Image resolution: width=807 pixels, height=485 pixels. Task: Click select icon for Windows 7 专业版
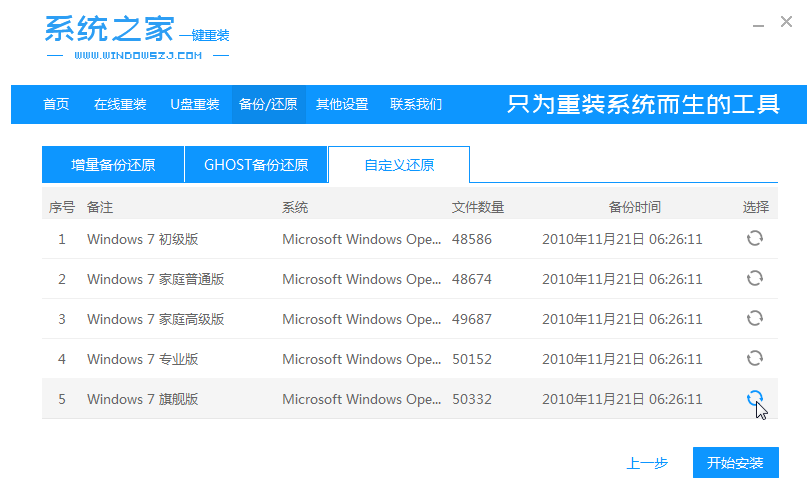pos(755,359)
